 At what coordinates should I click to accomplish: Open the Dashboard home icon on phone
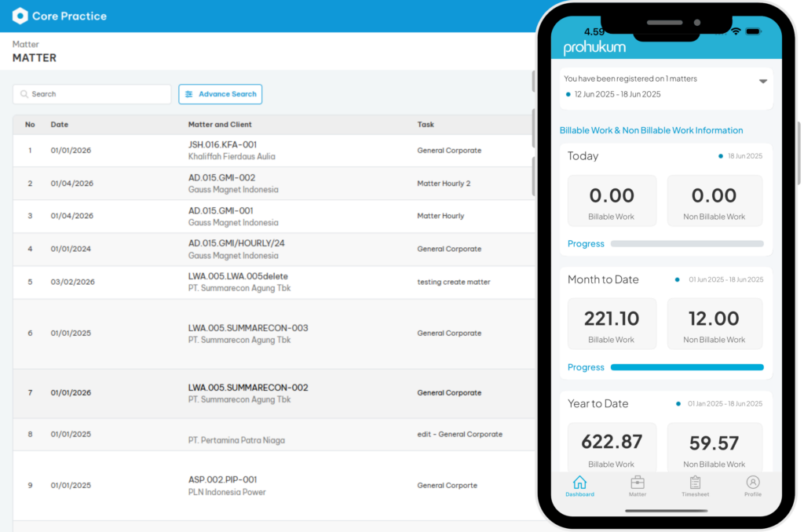pos(580,483)
